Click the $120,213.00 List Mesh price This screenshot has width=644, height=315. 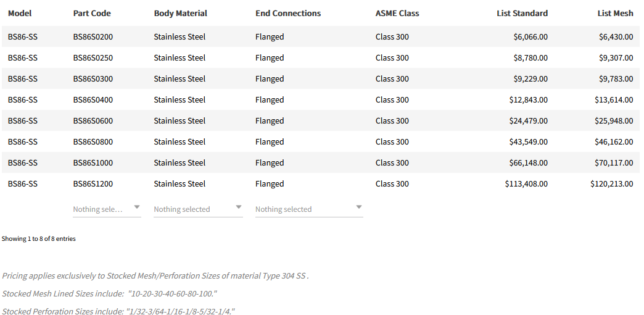pyautogui.click(x=611, y=183)
